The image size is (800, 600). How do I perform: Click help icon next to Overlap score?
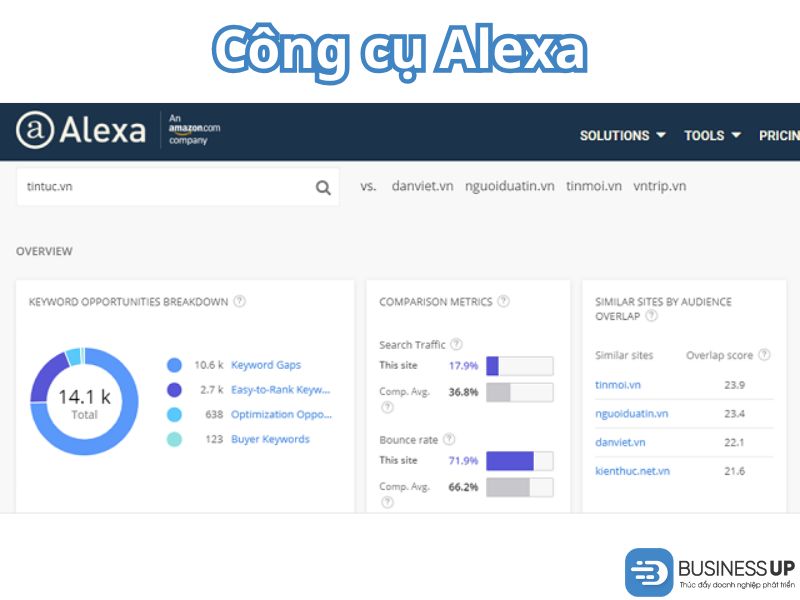[x=764, y=355]
